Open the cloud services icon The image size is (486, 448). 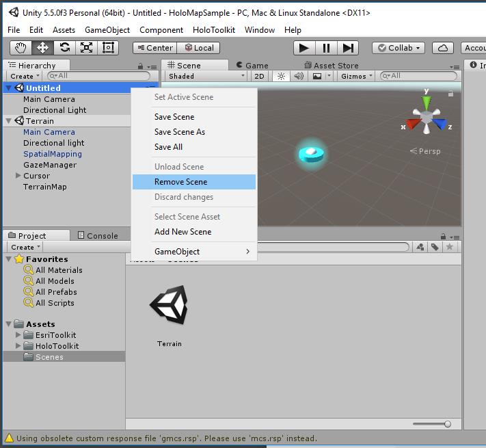pos(443,48)
